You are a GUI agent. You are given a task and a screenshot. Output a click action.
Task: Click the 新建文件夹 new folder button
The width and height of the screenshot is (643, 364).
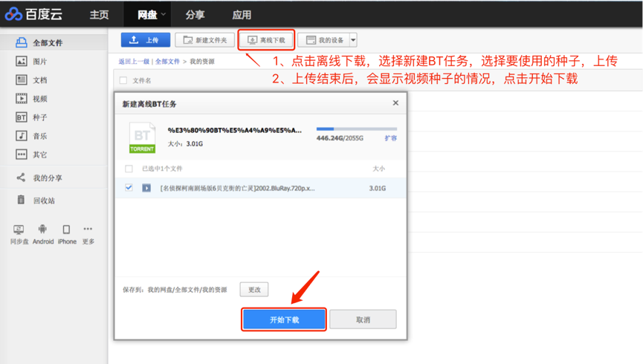pyautogui.click(x=204, y=40)
